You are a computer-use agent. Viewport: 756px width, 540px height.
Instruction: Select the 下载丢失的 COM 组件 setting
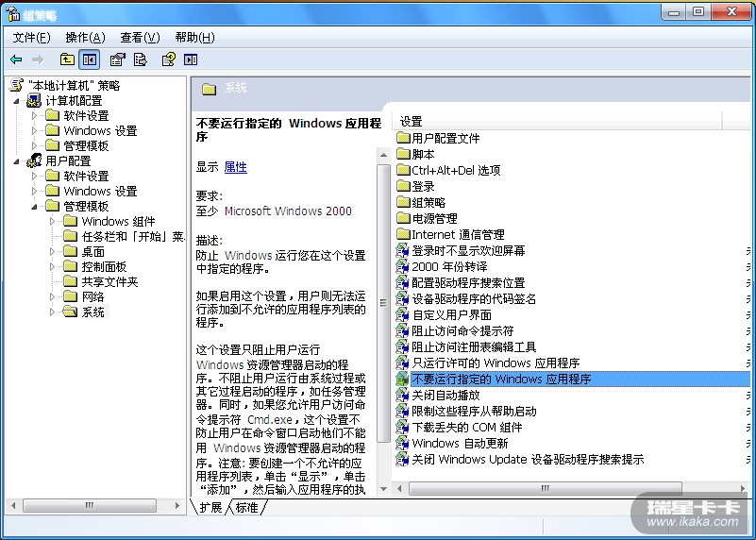(466, 427)
